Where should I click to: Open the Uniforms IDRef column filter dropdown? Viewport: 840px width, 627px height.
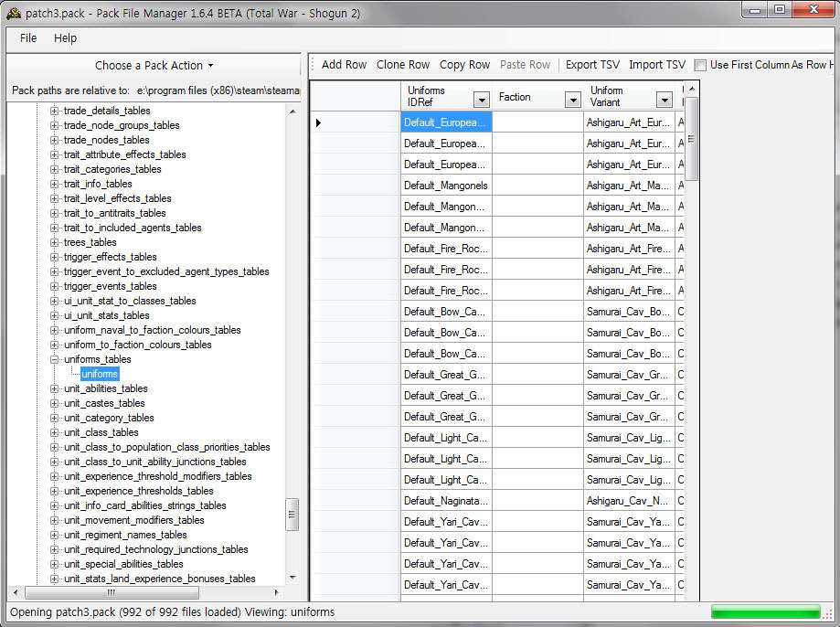[481, 100]
